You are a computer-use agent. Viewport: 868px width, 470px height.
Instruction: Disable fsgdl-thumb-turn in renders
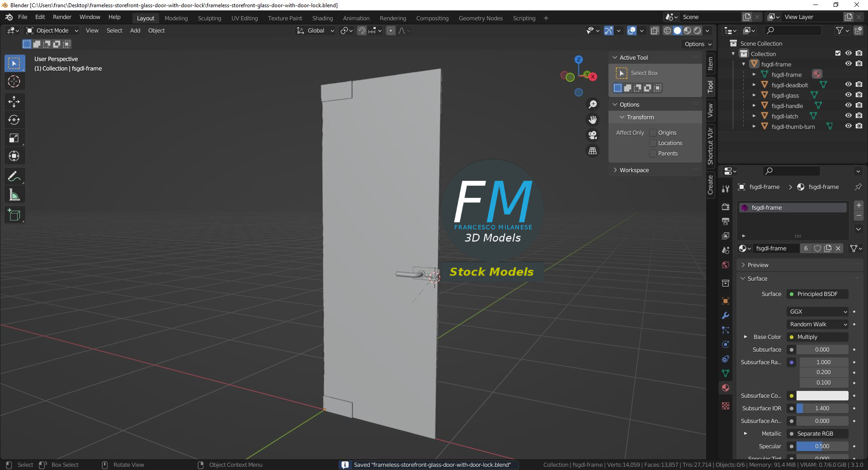tap(859, 126)
